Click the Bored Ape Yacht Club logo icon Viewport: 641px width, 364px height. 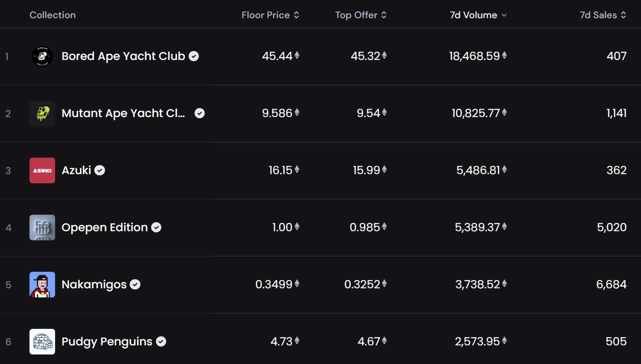[x=42, y=56]
